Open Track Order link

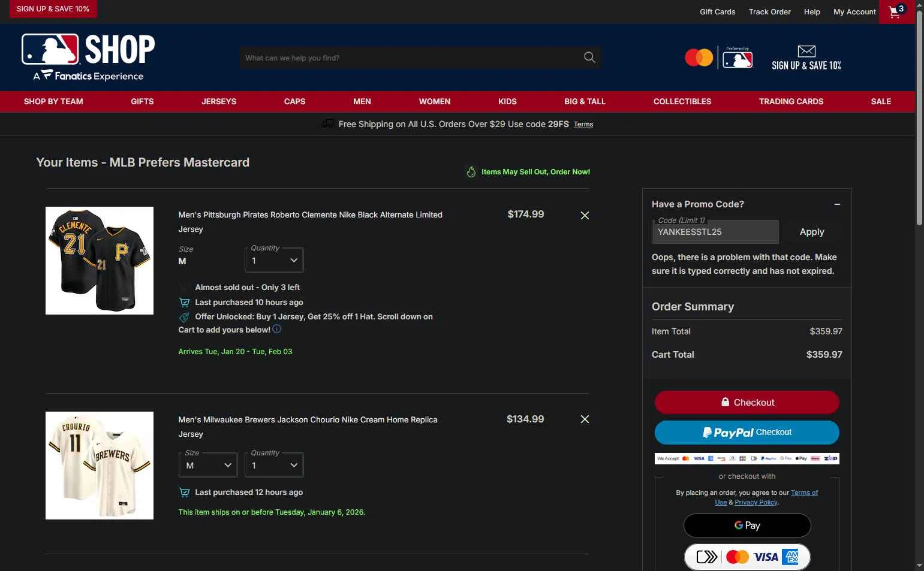[769, 11]
